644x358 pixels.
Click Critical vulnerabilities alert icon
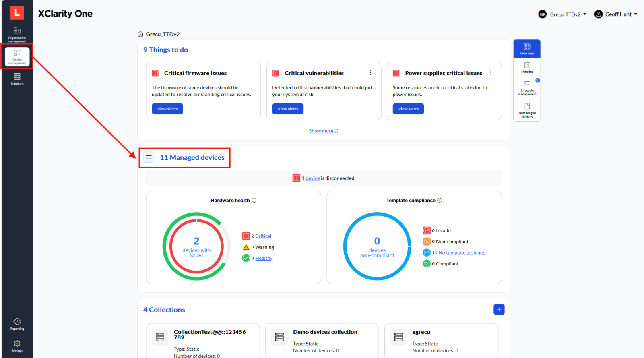(276, 73)
